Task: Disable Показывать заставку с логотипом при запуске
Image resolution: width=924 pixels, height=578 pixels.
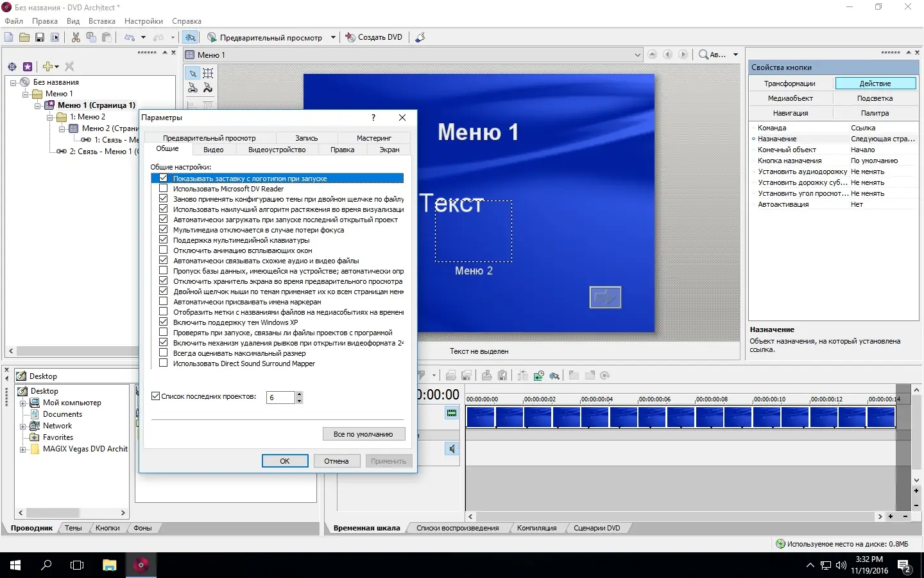Action: [163, 179]
